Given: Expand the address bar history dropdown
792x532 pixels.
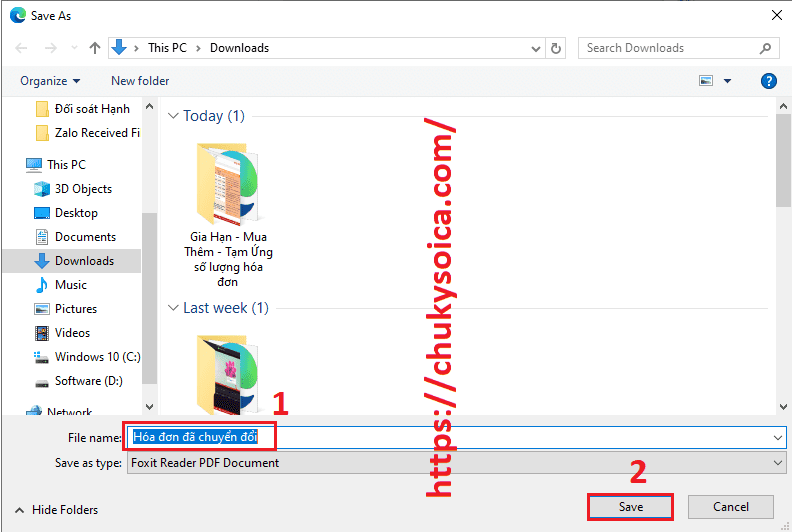Looking at the screenshot, I should click(x=536, y=49).
